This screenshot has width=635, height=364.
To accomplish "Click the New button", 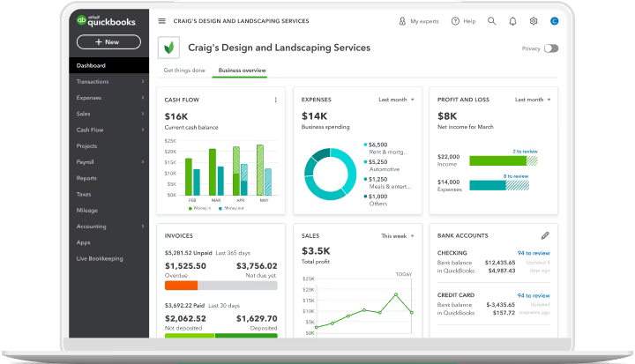I will [108, 42].
